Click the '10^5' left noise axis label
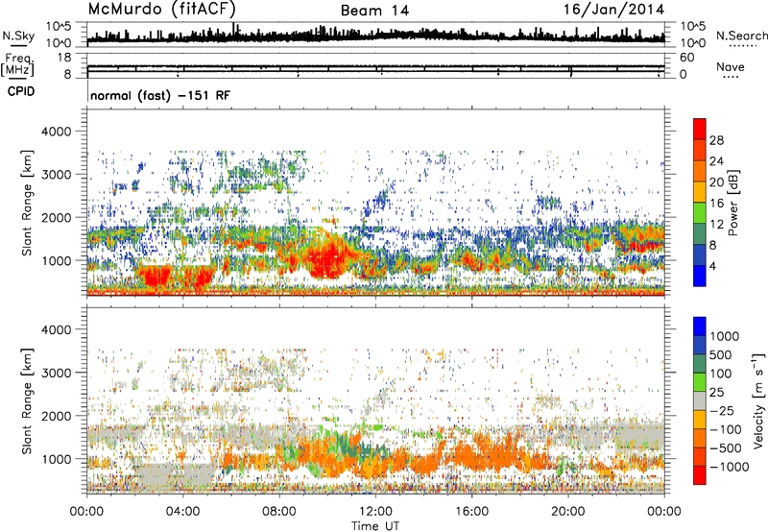This screenshot has height=532, width=768. [x=59, y=27]
